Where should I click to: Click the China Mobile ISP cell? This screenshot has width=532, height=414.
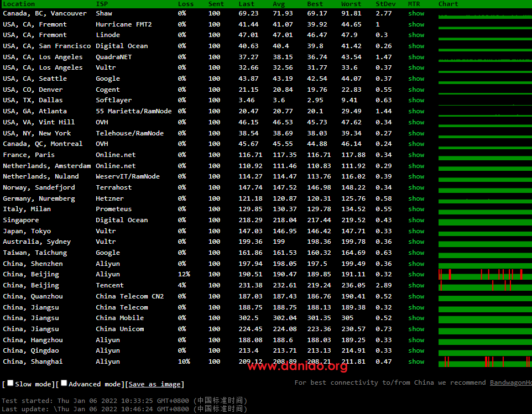tap(120, 318)
